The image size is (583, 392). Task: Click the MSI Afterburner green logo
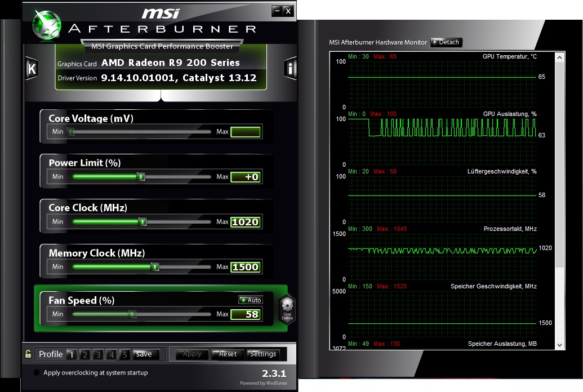pos(47,25)
